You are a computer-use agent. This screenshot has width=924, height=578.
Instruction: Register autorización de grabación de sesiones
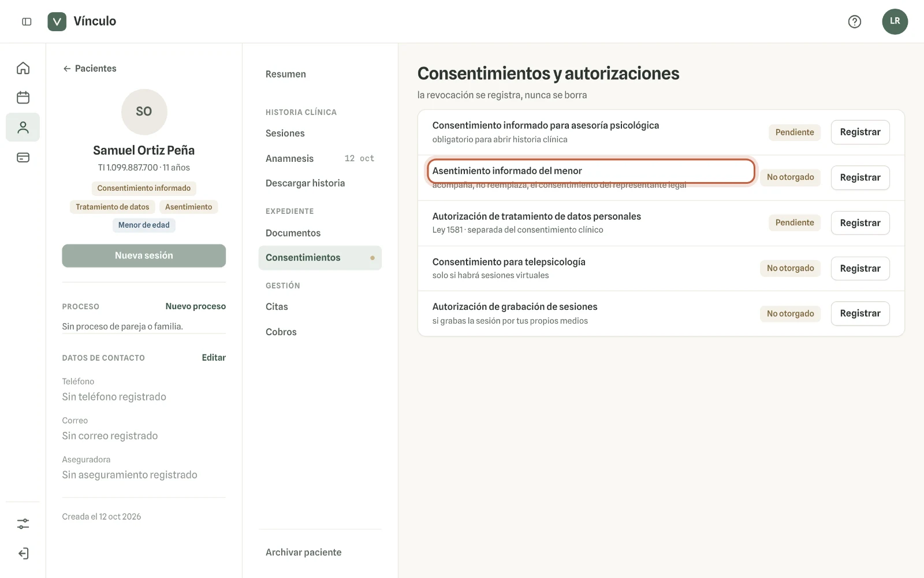coord(860,313)
